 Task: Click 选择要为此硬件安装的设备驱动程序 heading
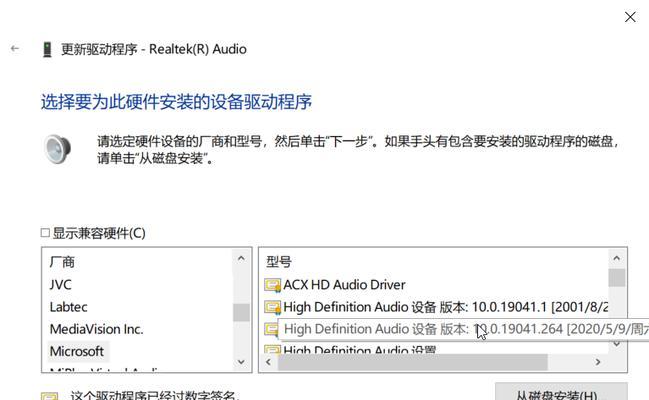click(x=176, y=102)
